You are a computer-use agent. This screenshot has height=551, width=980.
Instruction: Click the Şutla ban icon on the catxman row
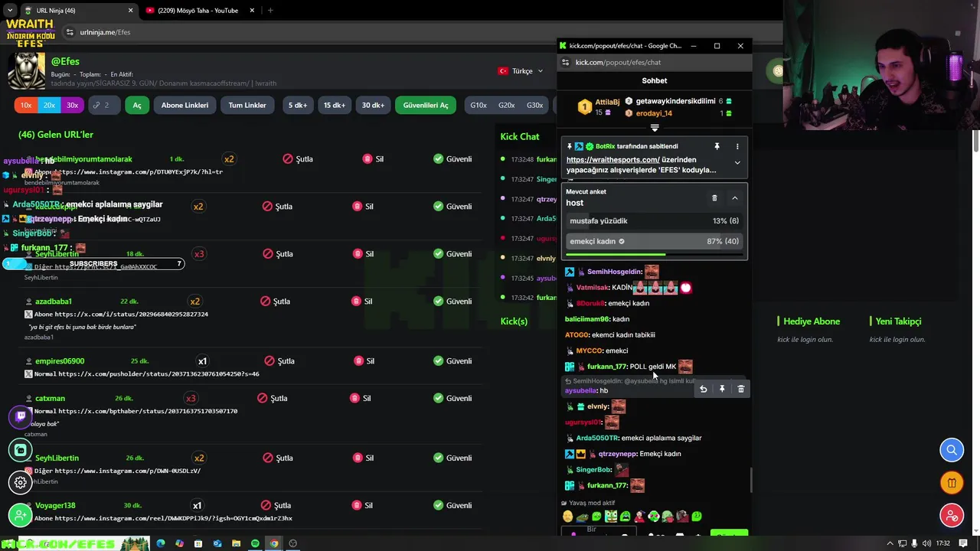pyautogui.click(x=263, y=398)
